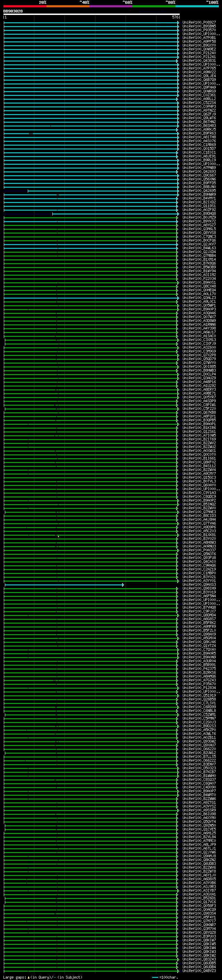The height and width of the screenshot is (980, 222).
Task: Select hit label UniRef100_O50323
Action: click(199, 768)
